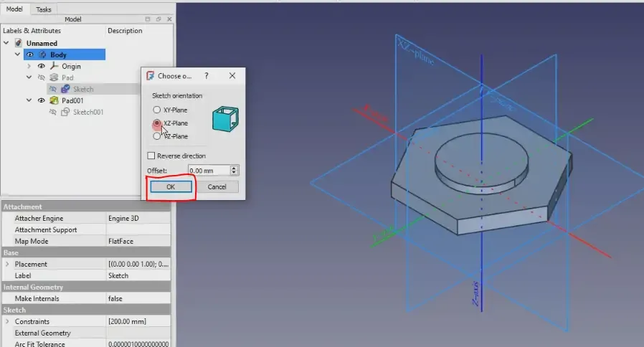Enable the Reverse direction checkbox
Viewport: 644px width, 347px height.
tap(151, 156)
